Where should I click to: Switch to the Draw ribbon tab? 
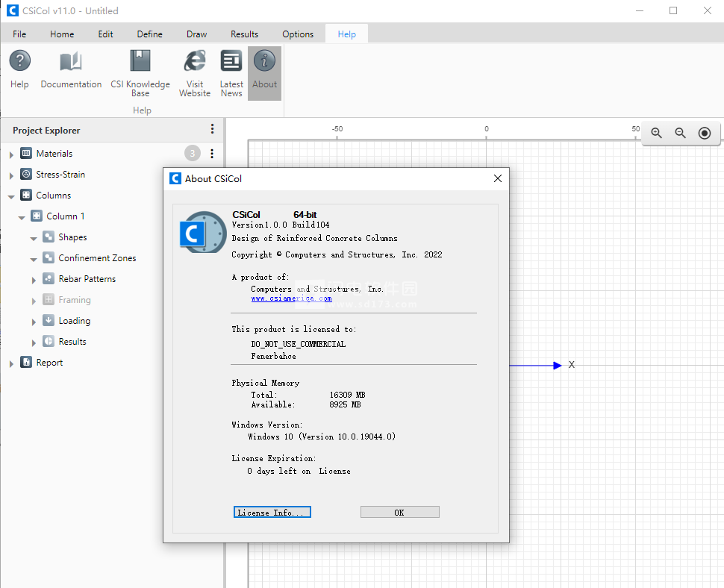point(197,34)
